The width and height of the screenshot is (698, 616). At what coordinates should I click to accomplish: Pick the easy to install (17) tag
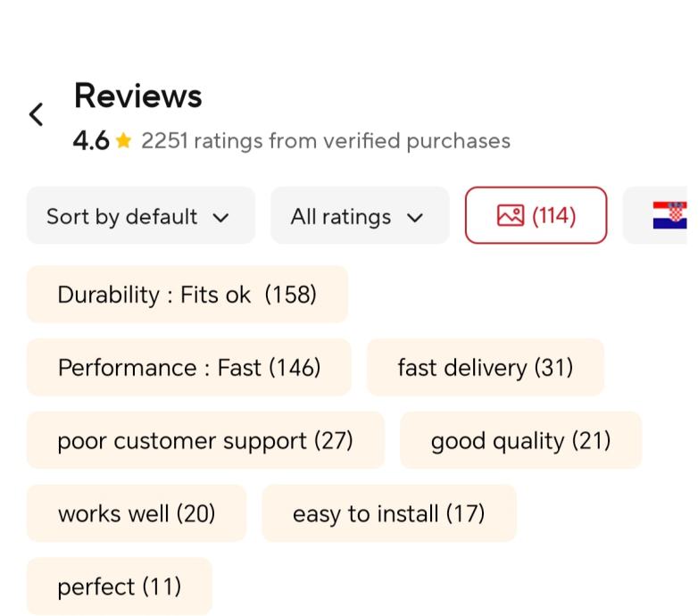pyautogui.click(x=388, y=514)
